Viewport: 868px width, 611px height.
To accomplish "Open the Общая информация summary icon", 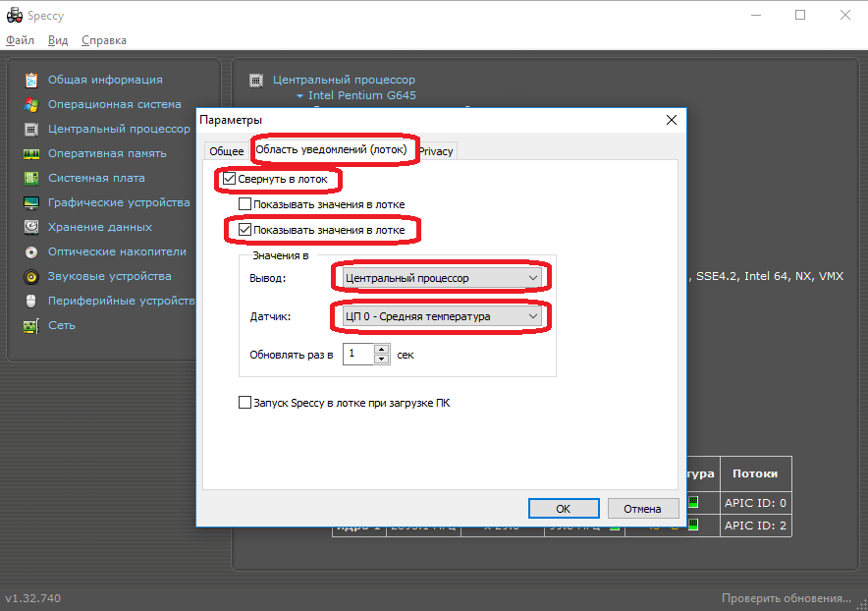I will tap(30, 80).
